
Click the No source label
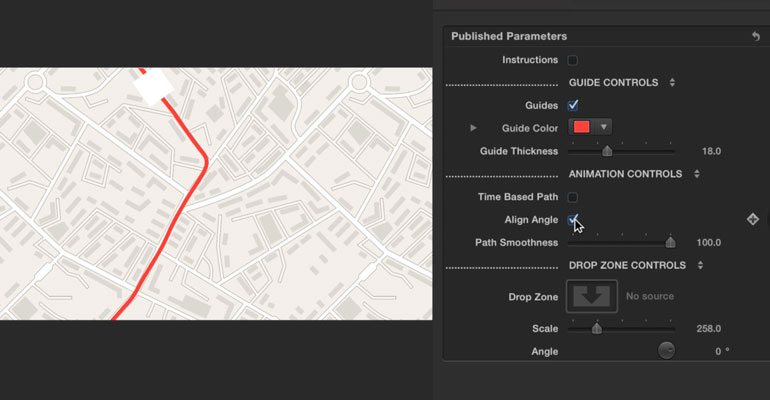(x=650, y=296)
